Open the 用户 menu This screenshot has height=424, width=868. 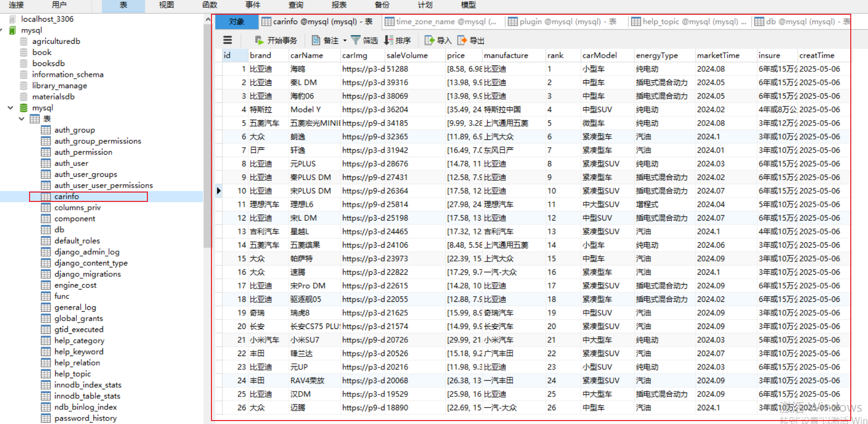59,5
